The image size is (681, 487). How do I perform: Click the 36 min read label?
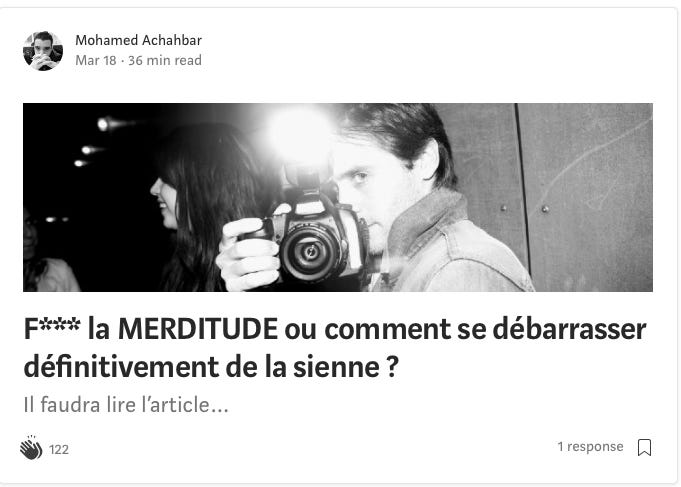click(165, 60)
